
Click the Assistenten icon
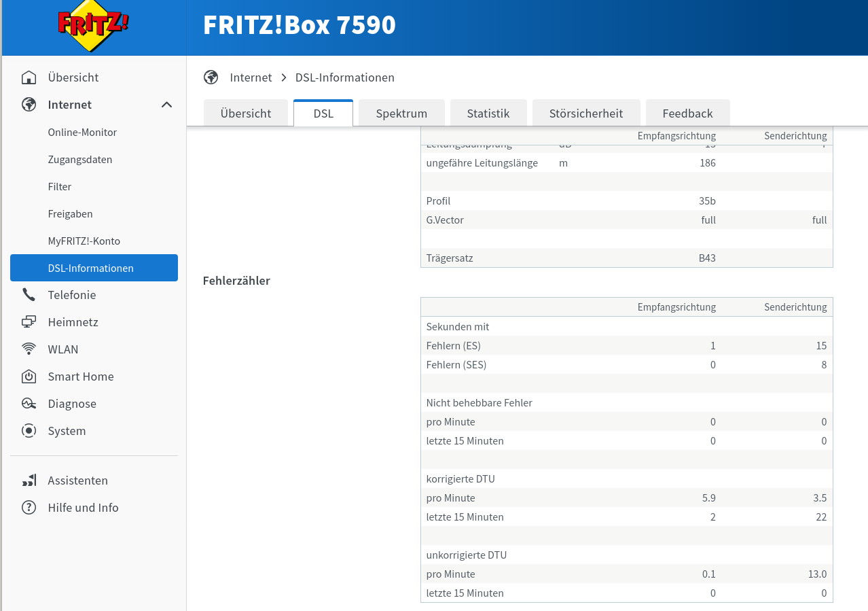29,481
